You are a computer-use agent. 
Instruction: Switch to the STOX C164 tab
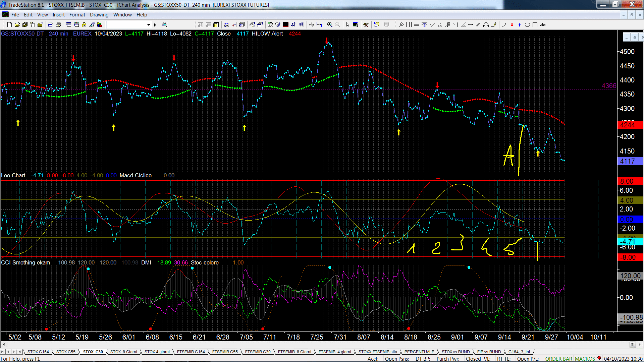click(x=38, y=352)
